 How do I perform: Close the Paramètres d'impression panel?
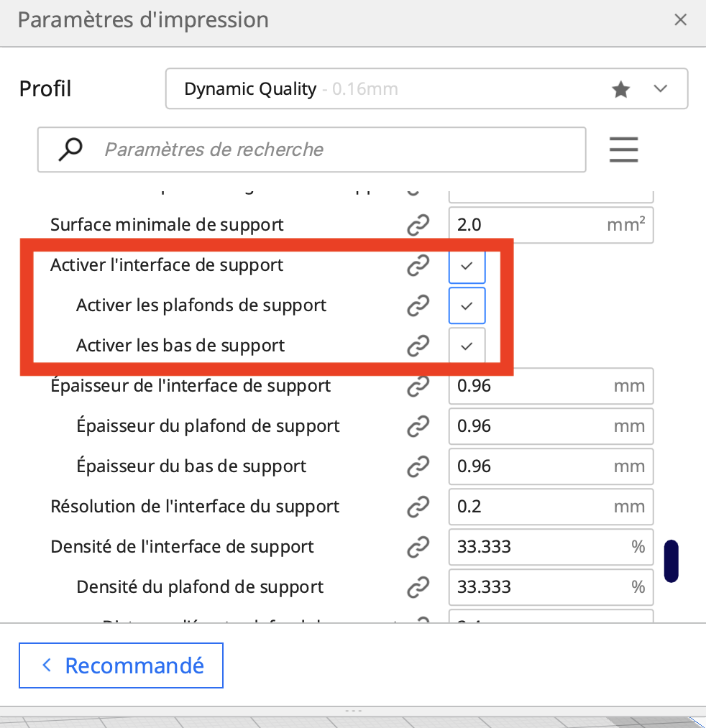pyautogui.click(x=680, y=20)
